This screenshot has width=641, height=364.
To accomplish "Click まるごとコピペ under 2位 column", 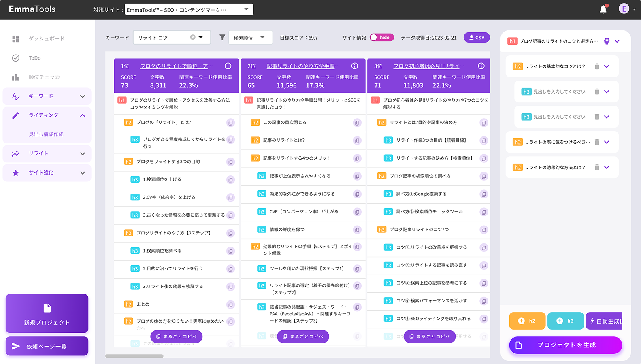I will click(x=303, y=336).
